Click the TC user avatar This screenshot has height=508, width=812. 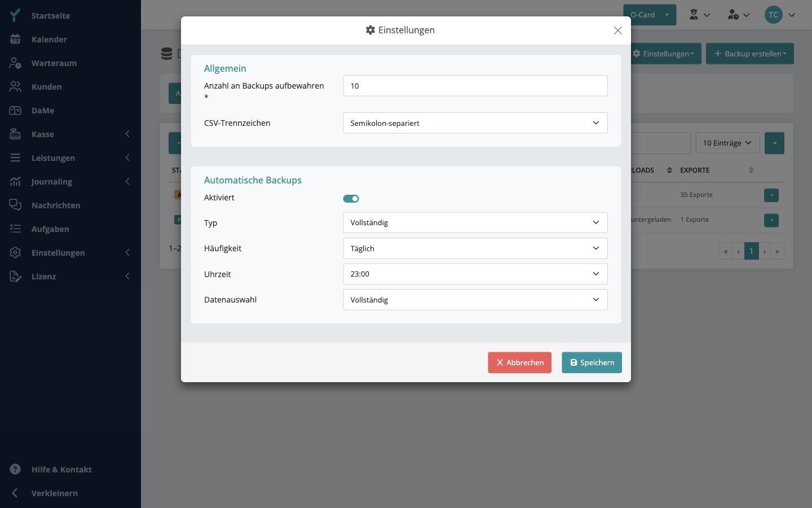tap(773, 15)
